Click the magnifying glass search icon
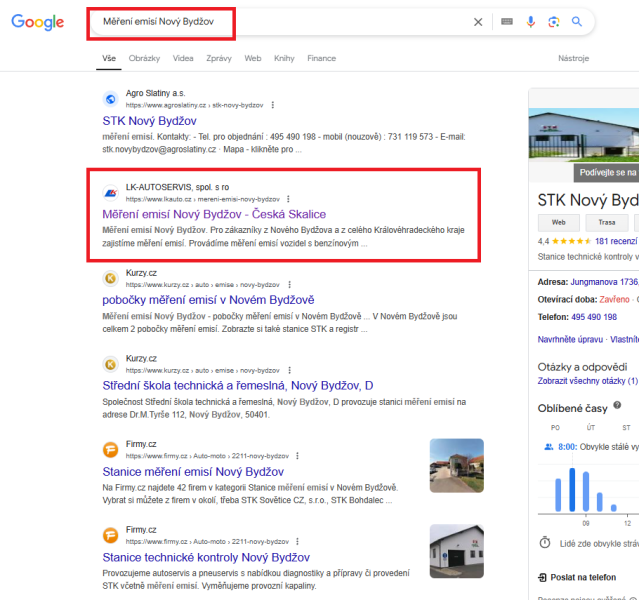This screenshot has width=639, height=600. (577, 22)
